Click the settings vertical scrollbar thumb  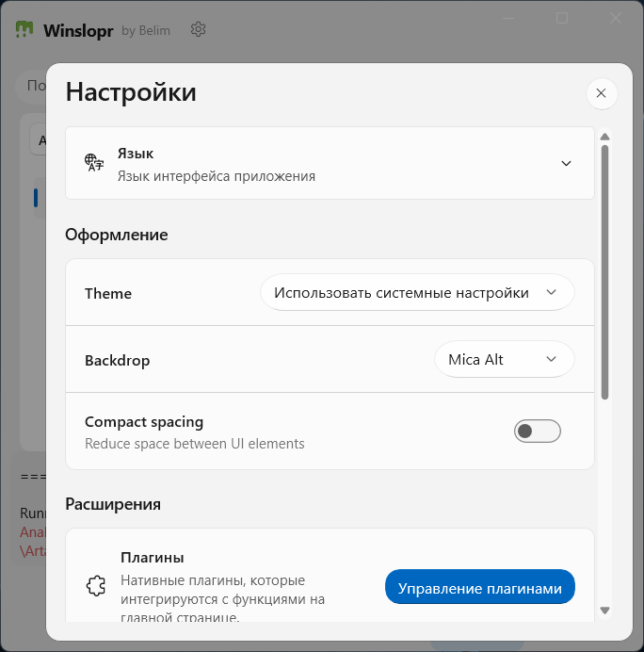605,273
